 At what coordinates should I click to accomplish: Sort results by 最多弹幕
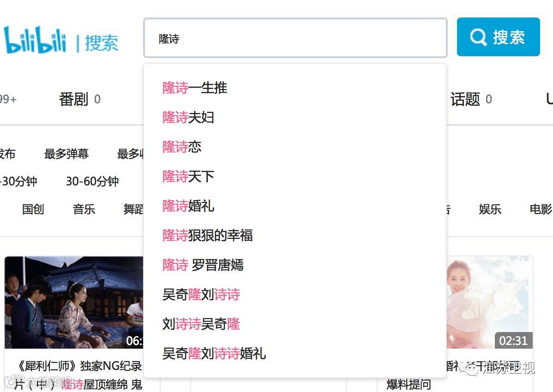pos(66,154)
